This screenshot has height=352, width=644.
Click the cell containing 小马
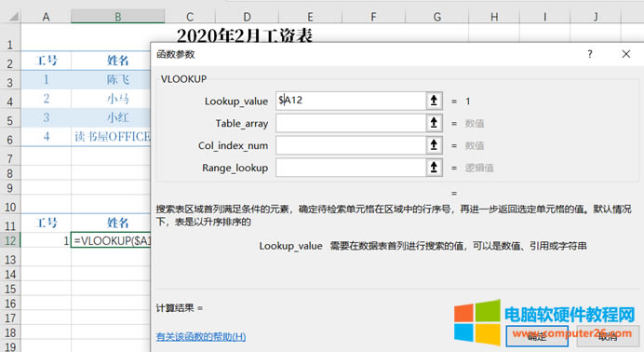tap(111, 99)
